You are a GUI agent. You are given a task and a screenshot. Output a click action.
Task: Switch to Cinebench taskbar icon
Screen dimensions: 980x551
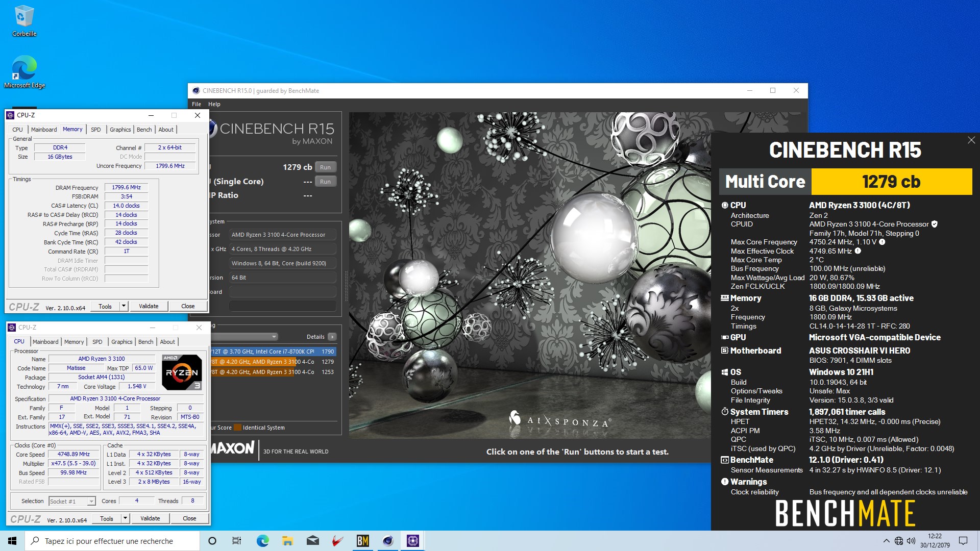(388, 541)
